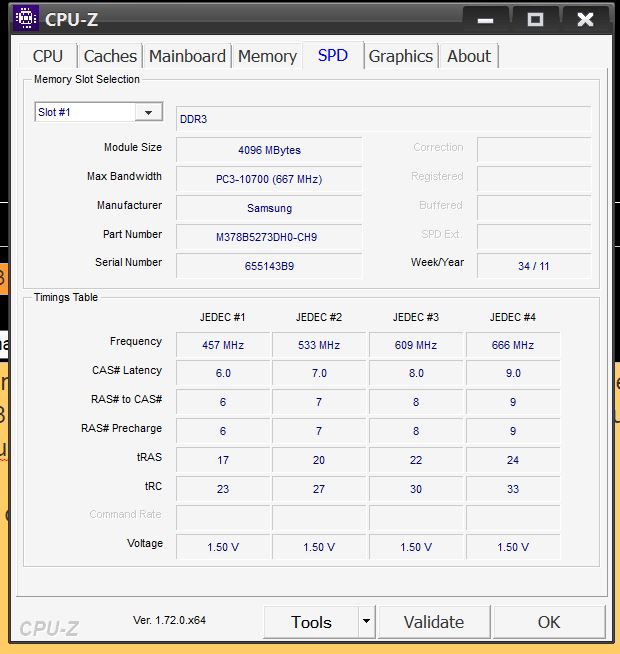Click the empty SPD Ext. field
The width and height of the screenshot is (620, 654).
534,237
